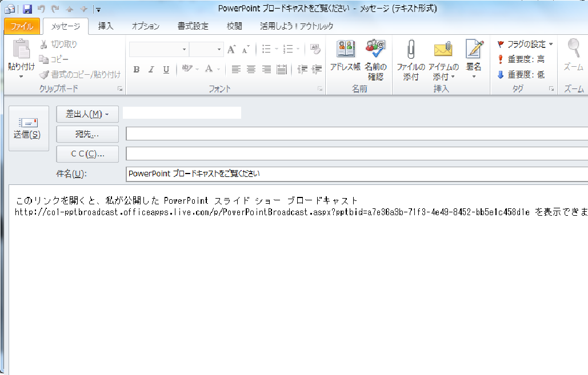Click the 宛先... recipients button
This screenshot has width=588, height=375.
pos(87,134)
